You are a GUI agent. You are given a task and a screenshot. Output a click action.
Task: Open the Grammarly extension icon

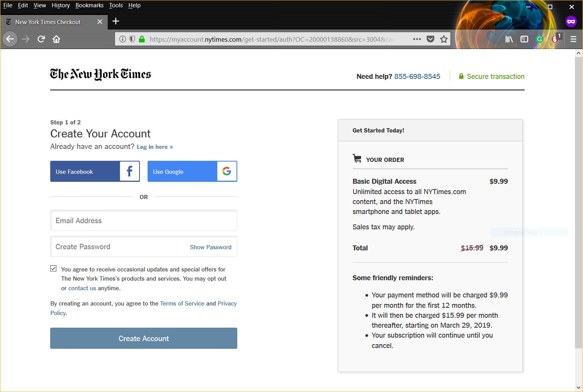click(x=540, y=39)
